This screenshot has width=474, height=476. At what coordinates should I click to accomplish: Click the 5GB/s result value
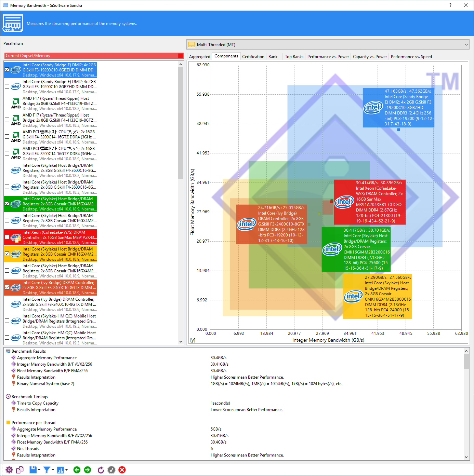pyautogui.click(x=216, y=429)
